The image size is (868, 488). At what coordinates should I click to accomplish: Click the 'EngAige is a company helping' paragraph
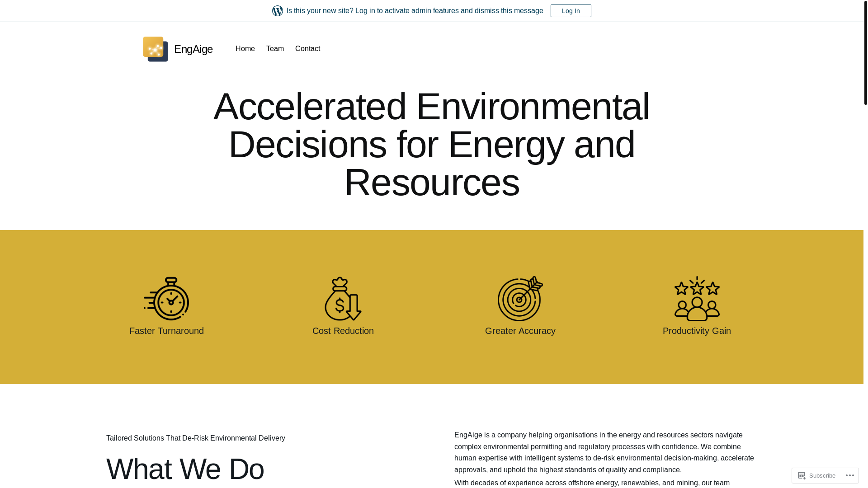[x=604, y=452]
